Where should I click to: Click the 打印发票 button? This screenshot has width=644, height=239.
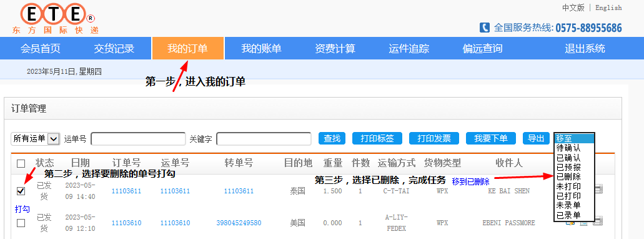click(433, 139)
